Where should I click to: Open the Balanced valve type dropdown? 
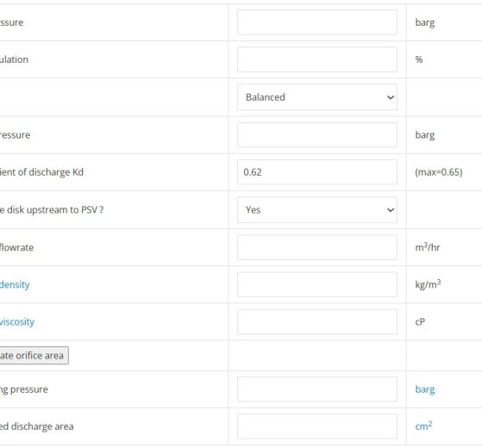point(317,97)
